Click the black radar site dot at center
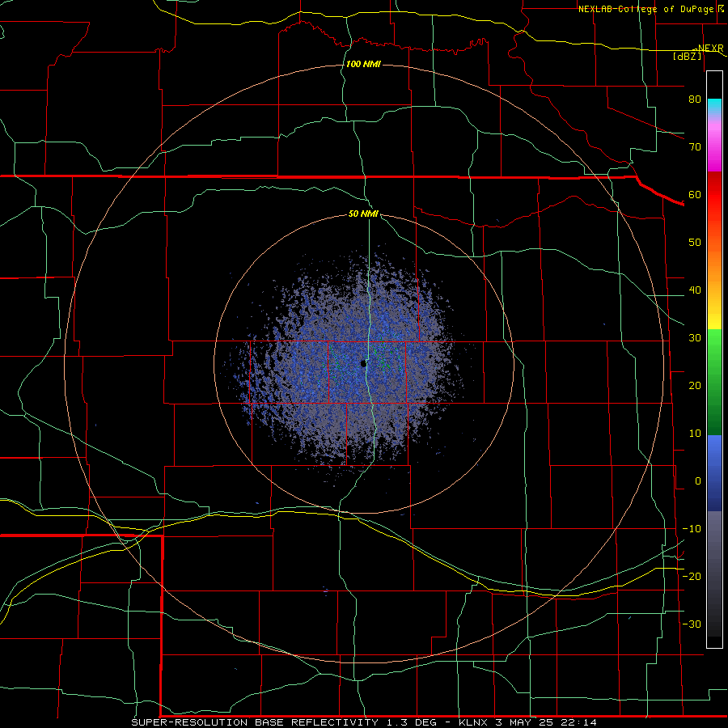This screenshot has width=728, height=728. [363, 364]
